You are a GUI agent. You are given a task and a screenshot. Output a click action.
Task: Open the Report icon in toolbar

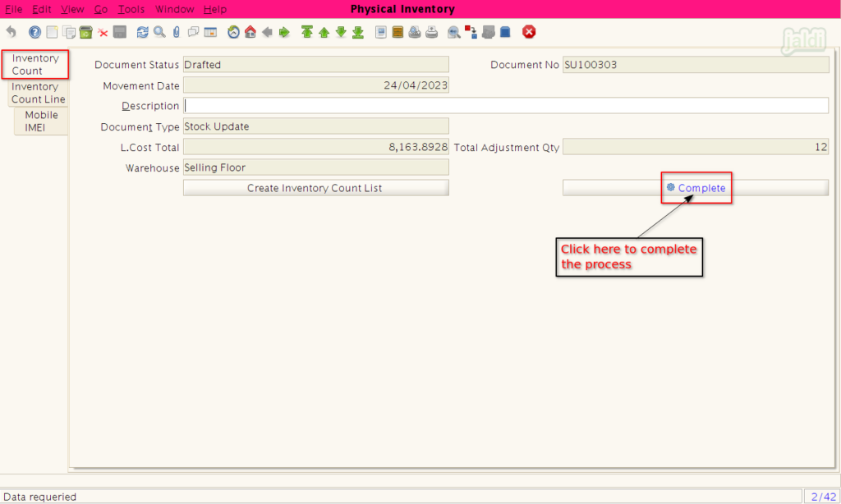point(381,32)
